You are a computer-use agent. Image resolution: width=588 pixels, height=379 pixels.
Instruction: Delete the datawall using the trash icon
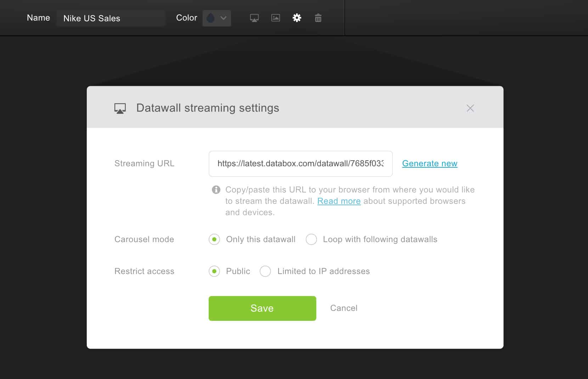pos(318,18)
